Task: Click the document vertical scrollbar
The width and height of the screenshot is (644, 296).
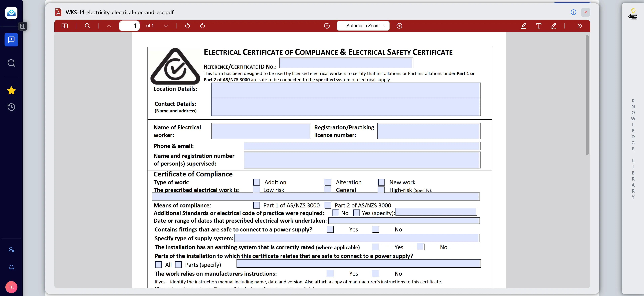Action: 587,95
